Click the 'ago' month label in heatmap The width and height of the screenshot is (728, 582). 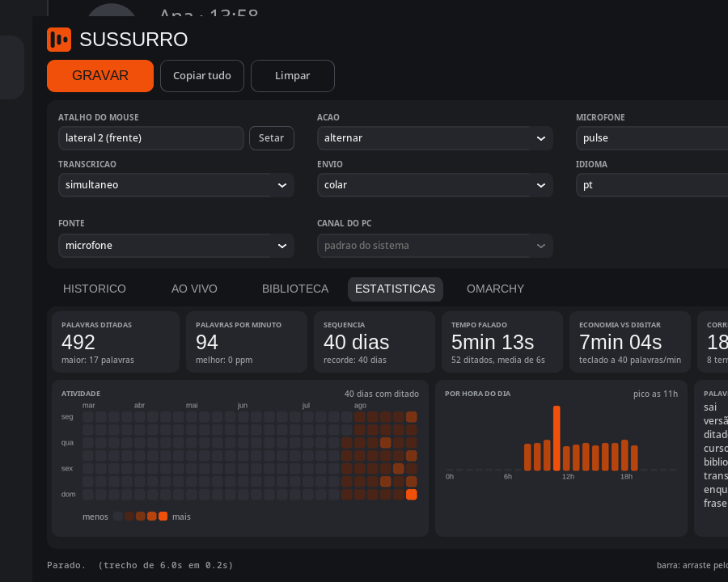360,406
